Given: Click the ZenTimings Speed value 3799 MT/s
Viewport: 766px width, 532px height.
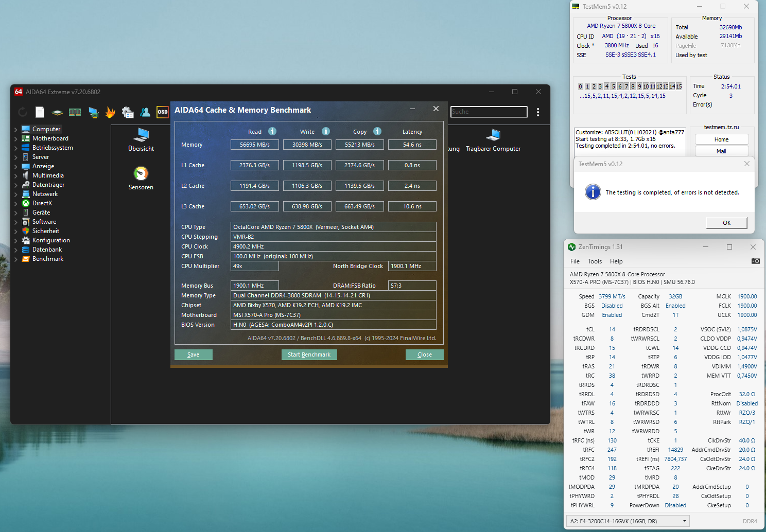Looking at the screenshot, I should point(612,296).
